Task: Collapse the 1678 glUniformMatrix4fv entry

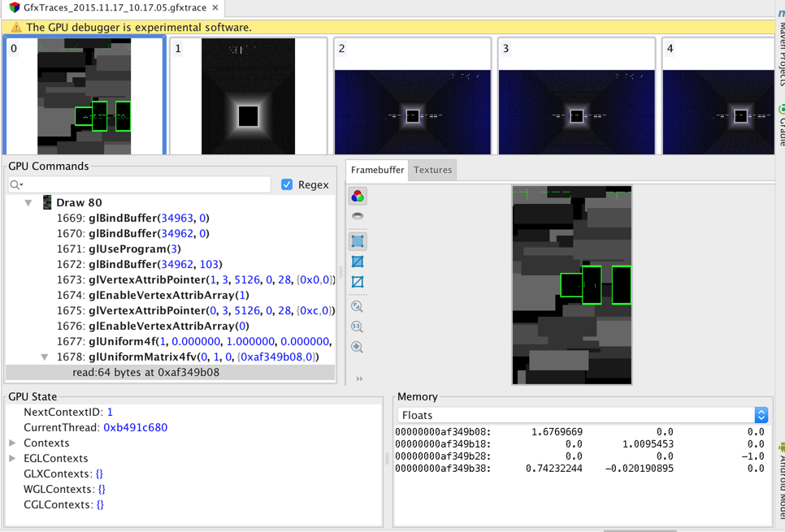Action: point(45,357)
